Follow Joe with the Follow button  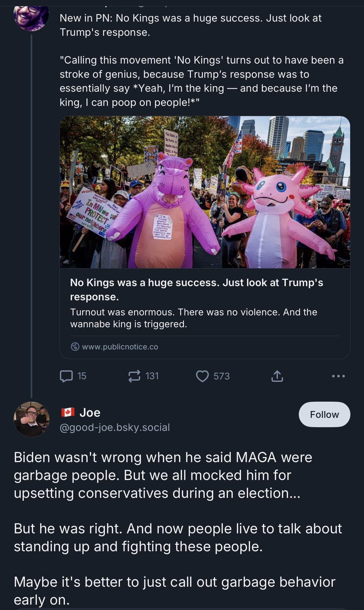pos(324,414)
